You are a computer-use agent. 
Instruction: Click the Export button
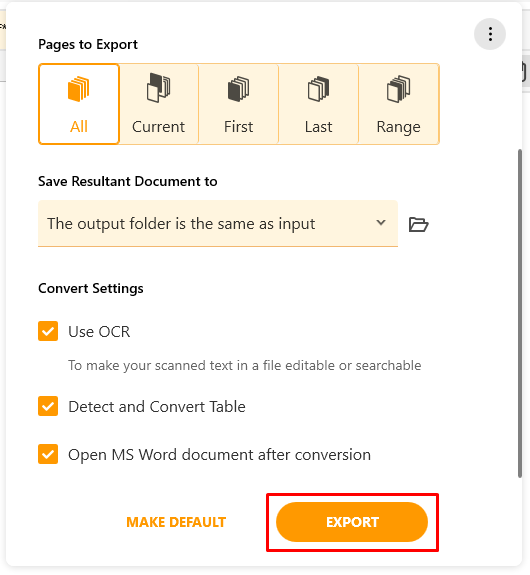pyautogui.click(x=352, y=522)
